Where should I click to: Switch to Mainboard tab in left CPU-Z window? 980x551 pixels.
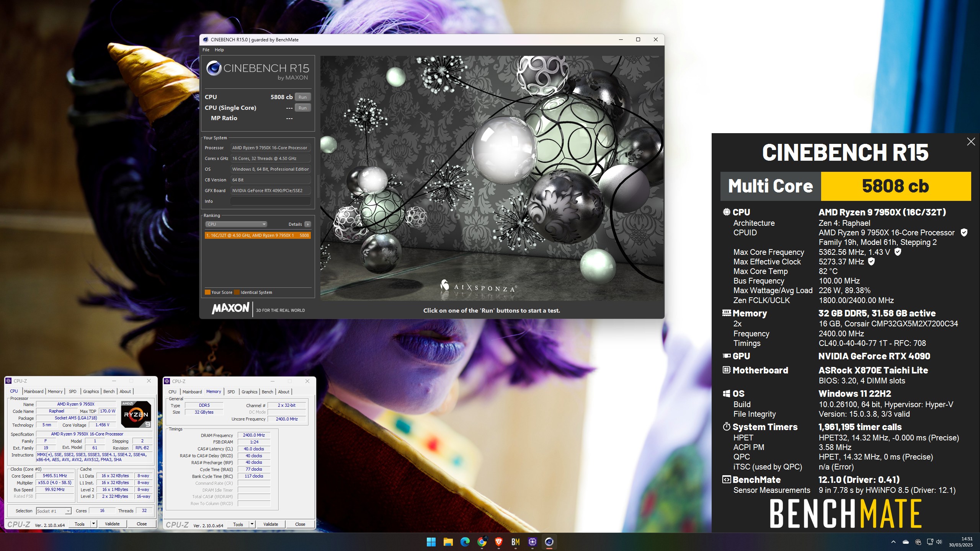[x=34, y=391]
